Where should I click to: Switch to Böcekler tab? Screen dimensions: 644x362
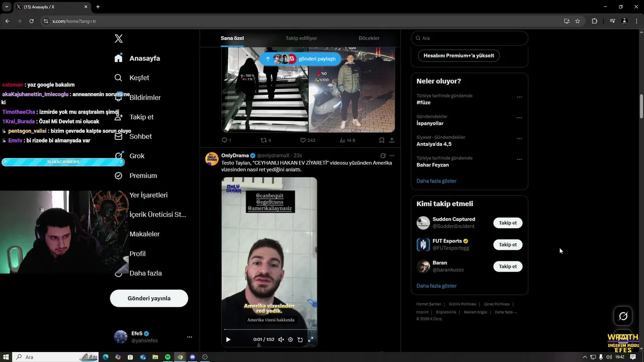click(369, 38)
